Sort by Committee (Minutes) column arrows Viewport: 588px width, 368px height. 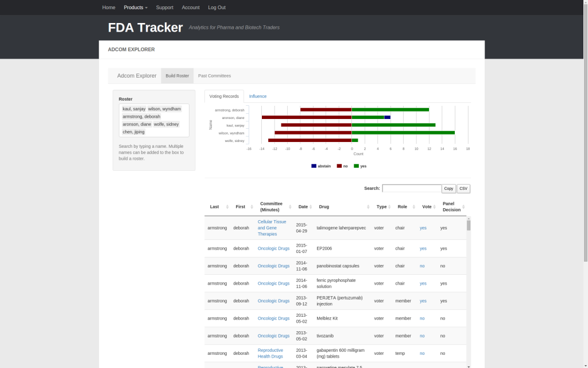290,207
